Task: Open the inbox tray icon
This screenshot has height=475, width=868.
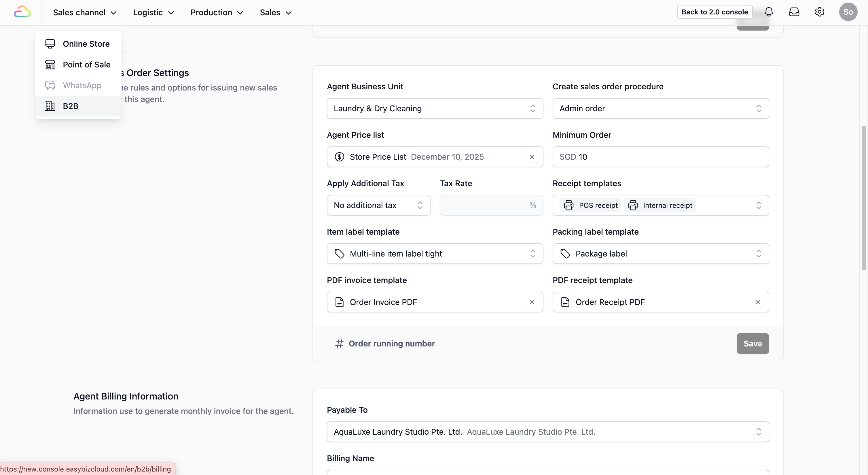Action: 794,12
